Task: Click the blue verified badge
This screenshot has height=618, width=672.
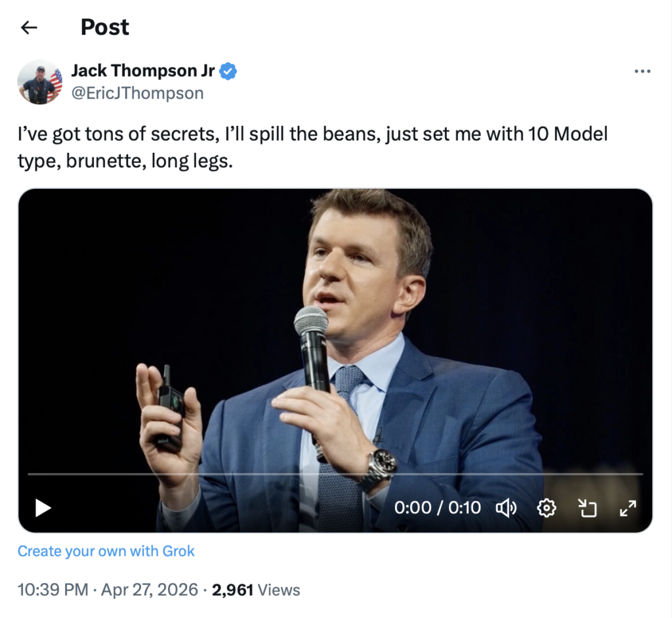Action: coord(228,71)
